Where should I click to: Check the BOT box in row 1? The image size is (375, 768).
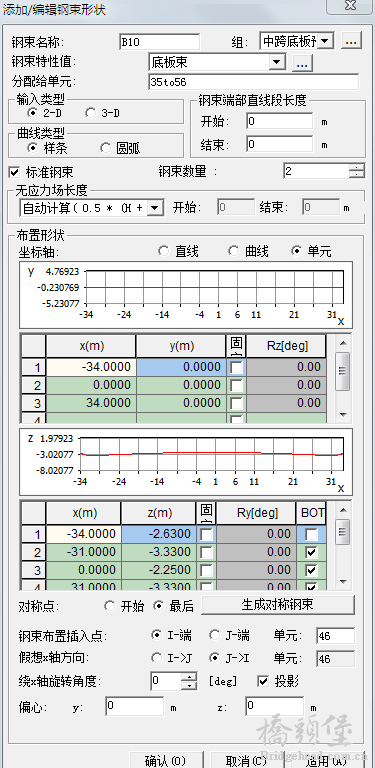click(x=311, y=534)
